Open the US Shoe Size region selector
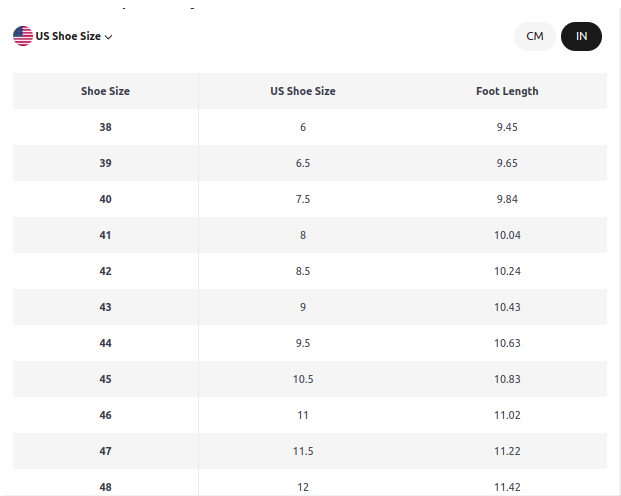Viewport: 621px width, 496px height. pyautogui.click(x=63, y=36)
